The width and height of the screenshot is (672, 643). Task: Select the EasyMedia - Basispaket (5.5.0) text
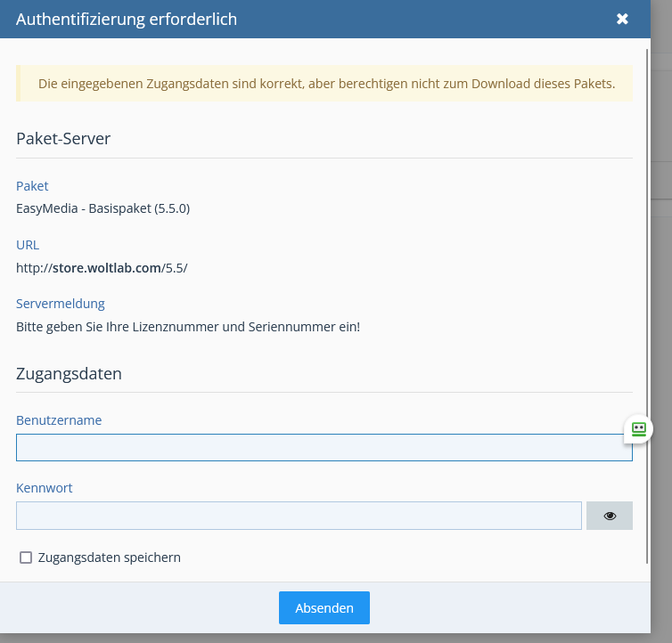pos(102,208)
